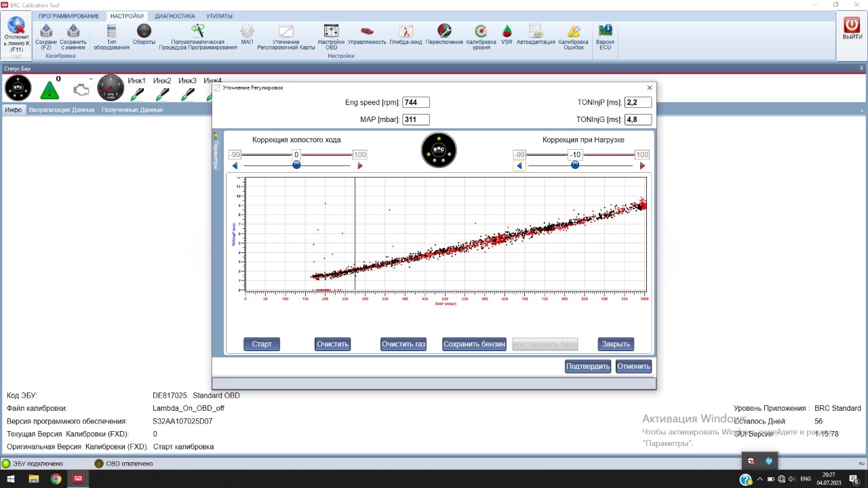Click the Закрыть button
Screen dimensions: 868x488
[x=616, y=344]
